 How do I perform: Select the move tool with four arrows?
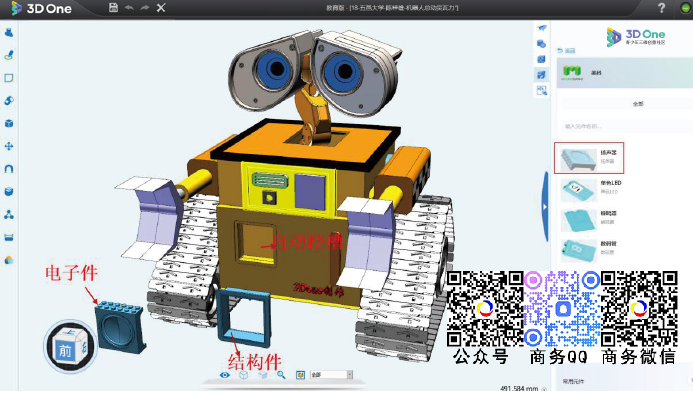click(x=9, y=146)
